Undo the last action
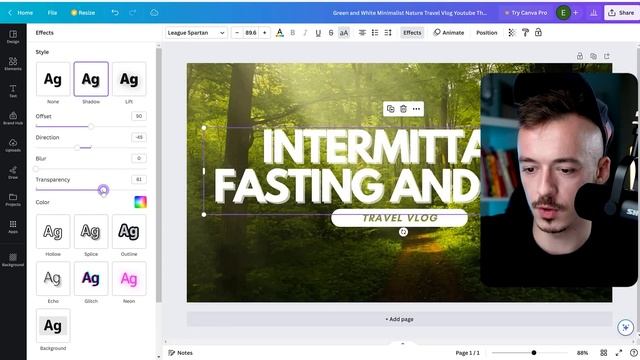This screenshot has height=360, width=640. pos(115,13)
